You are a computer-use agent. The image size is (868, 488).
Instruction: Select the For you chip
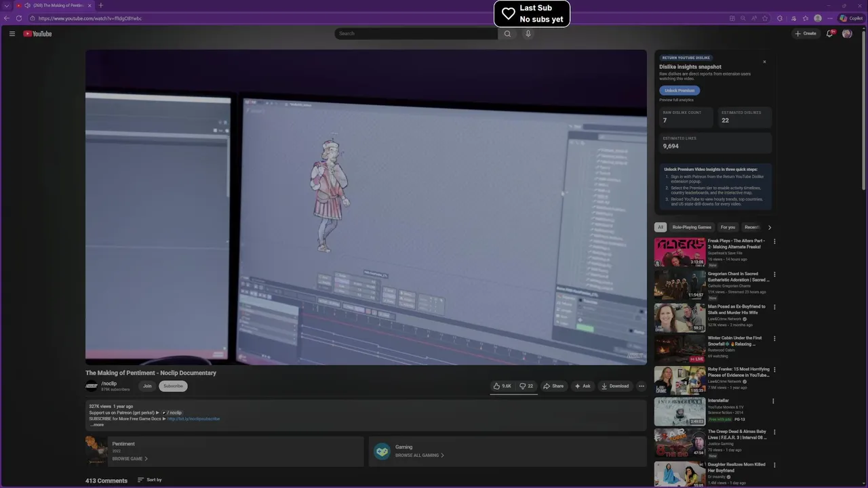pos(728,227)
